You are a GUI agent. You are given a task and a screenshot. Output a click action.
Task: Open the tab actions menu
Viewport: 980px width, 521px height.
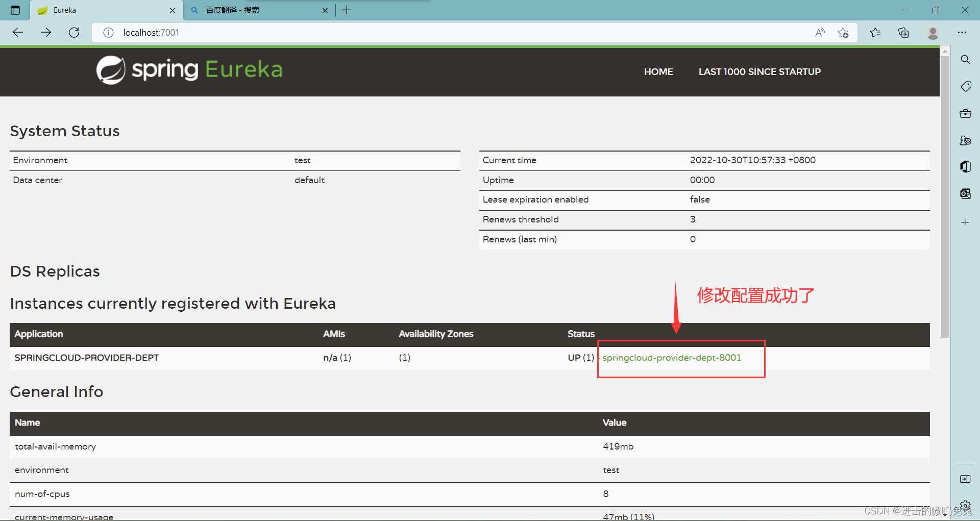coord(15,10)
